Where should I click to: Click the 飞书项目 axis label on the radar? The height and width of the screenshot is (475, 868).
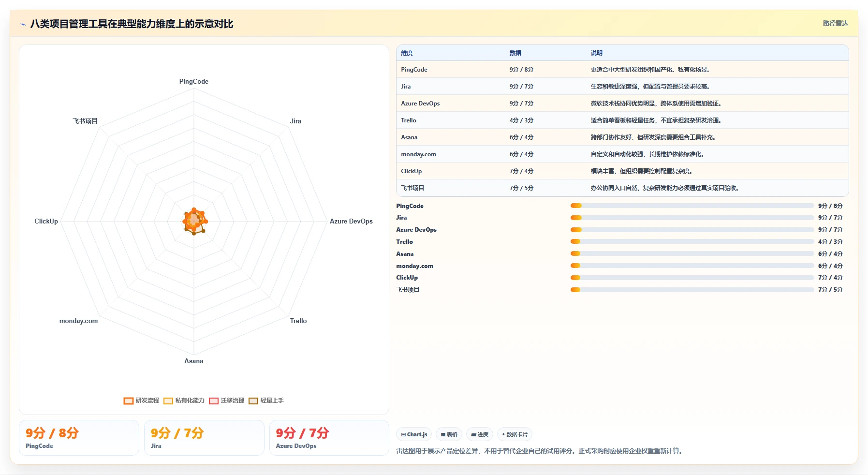(85, 121)
